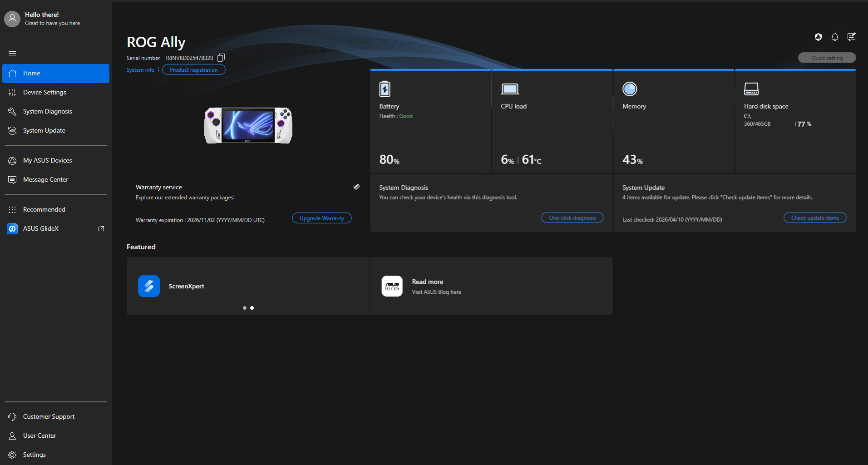868x465 pixels.
Task: Open System Diagnosis menu item
Action: 56,111
